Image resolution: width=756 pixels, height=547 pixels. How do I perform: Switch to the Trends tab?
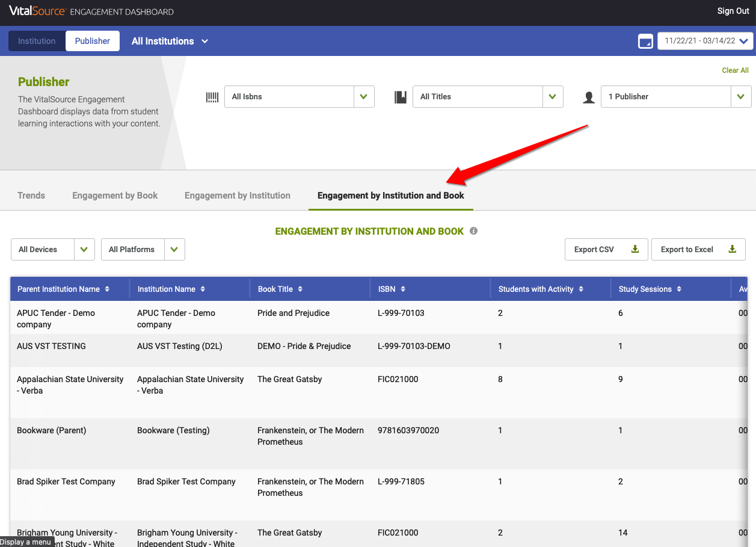click(31, 196)
